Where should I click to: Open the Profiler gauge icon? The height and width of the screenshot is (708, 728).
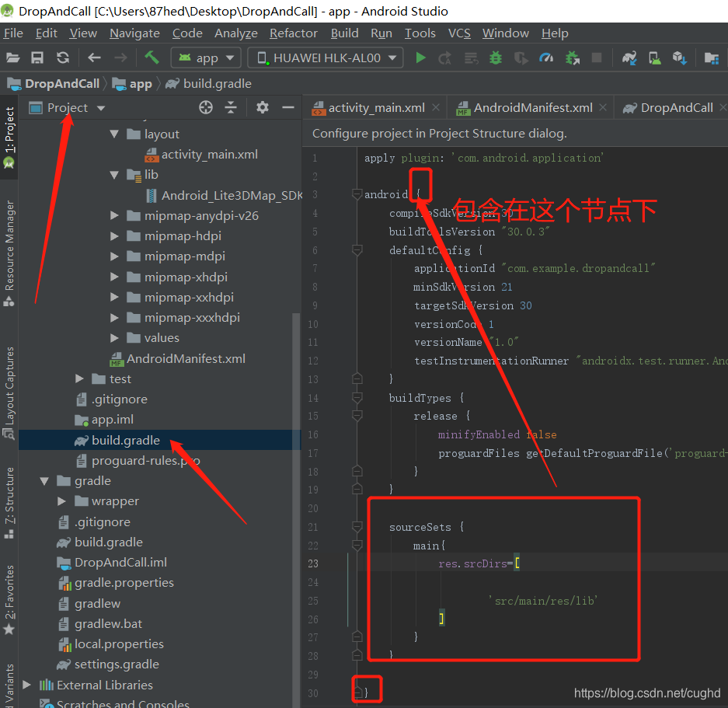tap(546, 58)
